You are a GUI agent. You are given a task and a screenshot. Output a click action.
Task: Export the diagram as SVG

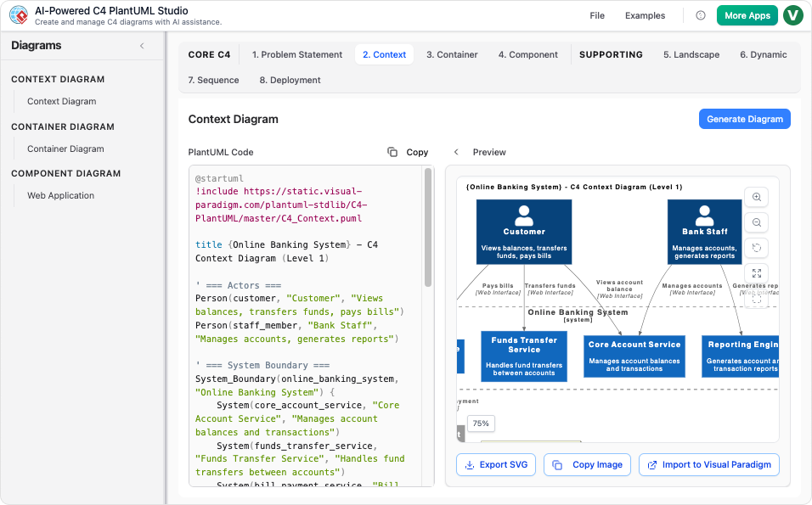[495, 464]
